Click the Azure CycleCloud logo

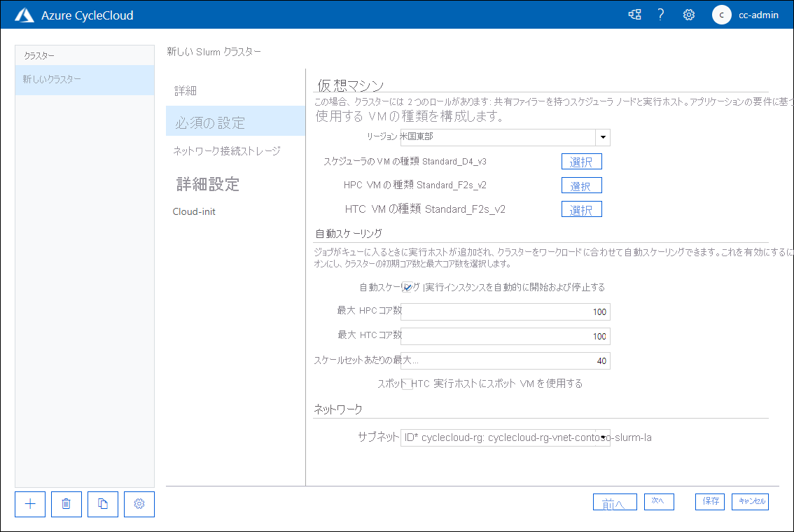pos(25,14)
